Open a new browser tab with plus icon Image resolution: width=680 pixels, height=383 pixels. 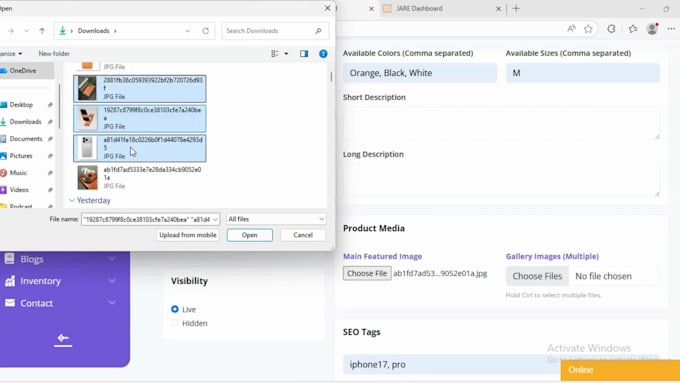tap(516, 8)
